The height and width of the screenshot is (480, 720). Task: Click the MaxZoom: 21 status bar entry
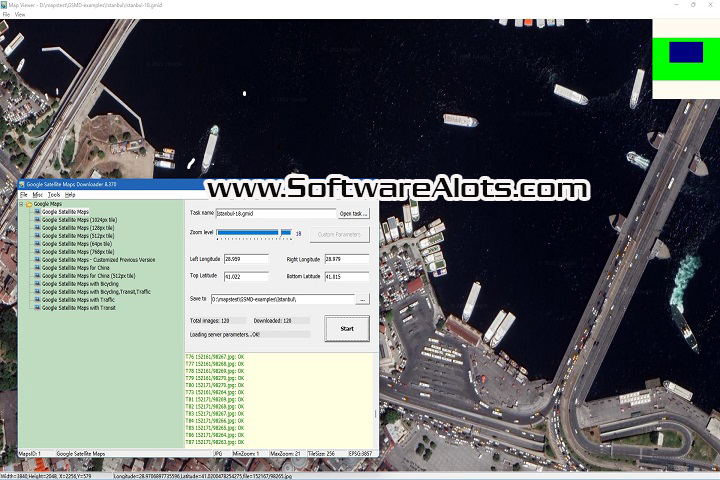coord(285,453)
